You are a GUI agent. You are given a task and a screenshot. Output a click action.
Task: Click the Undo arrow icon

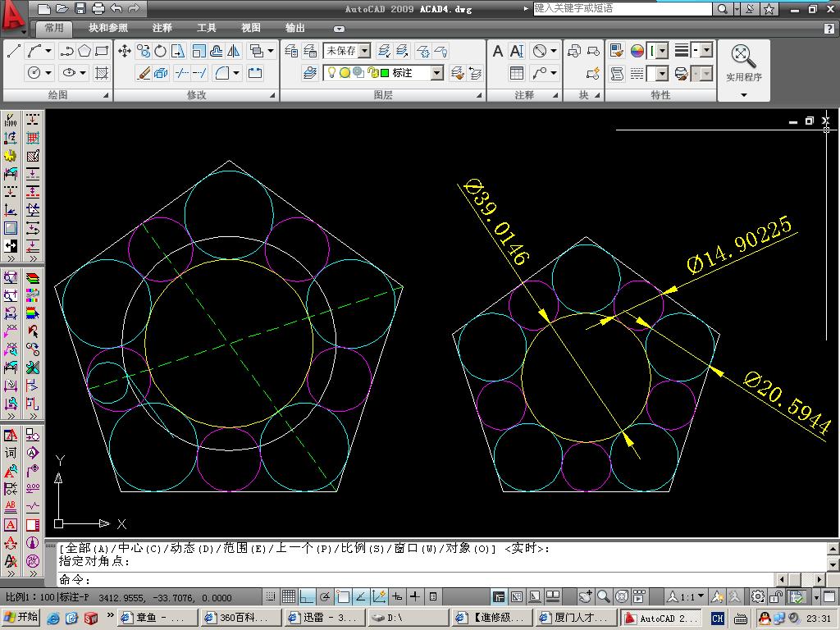(116, 8)
